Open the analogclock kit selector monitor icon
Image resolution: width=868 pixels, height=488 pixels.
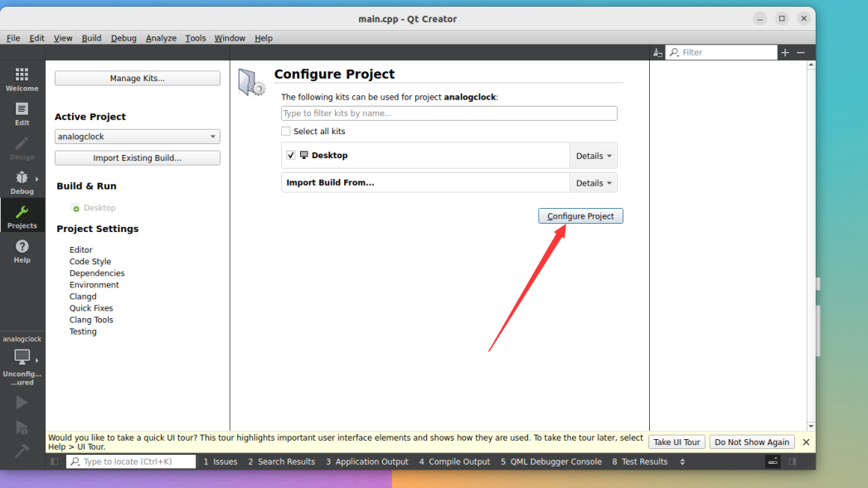point(22,357)
